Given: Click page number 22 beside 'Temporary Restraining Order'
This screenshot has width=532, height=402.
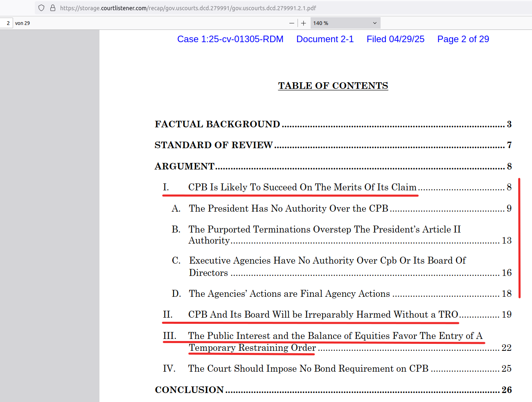Looking at the screenshot, I should (x=507, y=348).
